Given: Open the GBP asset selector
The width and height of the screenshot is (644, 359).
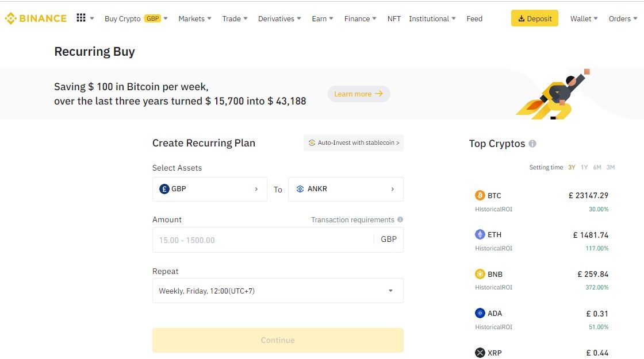Looking at the screenshot, I should [x=210, y=189].
